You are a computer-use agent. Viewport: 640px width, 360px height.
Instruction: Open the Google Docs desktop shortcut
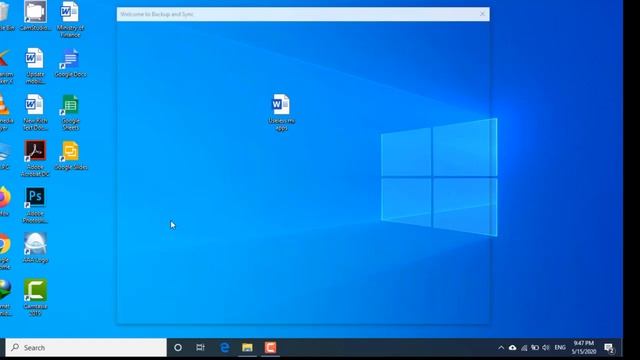[x=70, y=63]
